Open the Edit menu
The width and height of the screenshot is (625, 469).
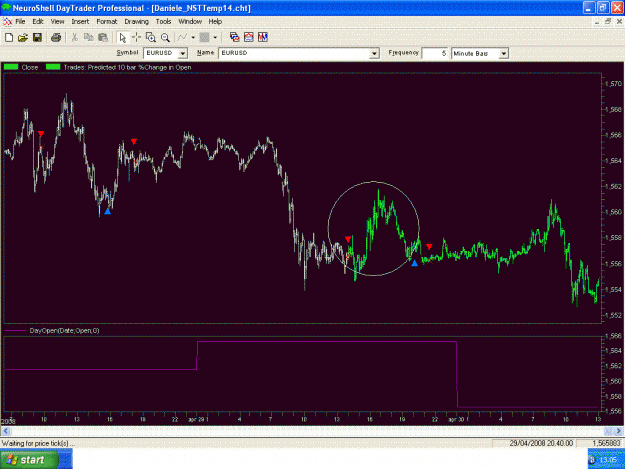tap(38, 22)
